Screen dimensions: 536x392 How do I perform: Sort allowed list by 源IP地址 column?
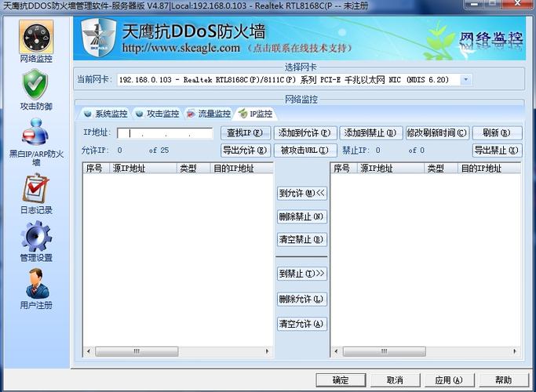(x=143, y=168)
